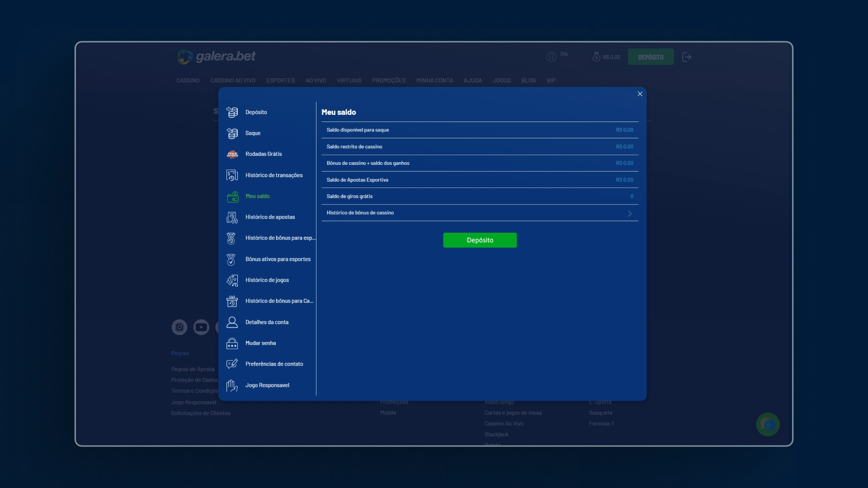Image resolution: width=868 pixels, height=488 pixels.
Task: Select Meu saldo in the sidebar
Action: tap(258, 196)
